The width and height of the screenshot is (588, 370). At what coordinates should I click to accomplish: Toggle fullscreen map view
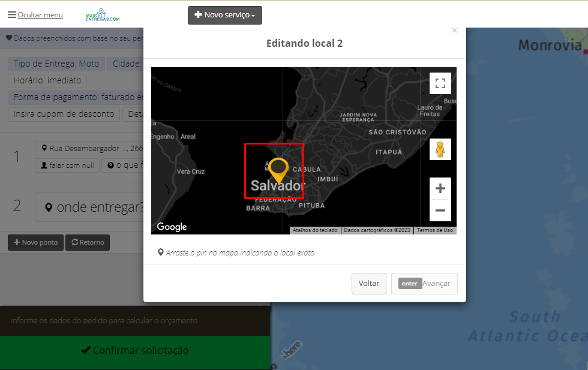click(440, 83)
